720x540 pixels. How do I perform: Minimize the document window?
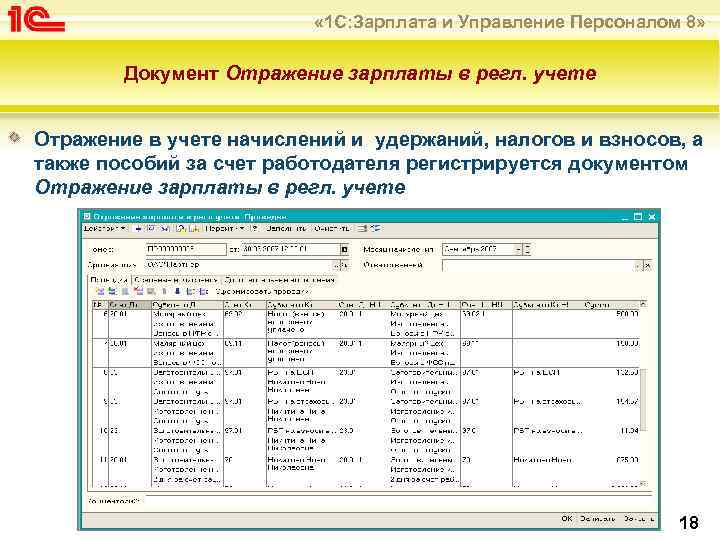coord(624,217)
